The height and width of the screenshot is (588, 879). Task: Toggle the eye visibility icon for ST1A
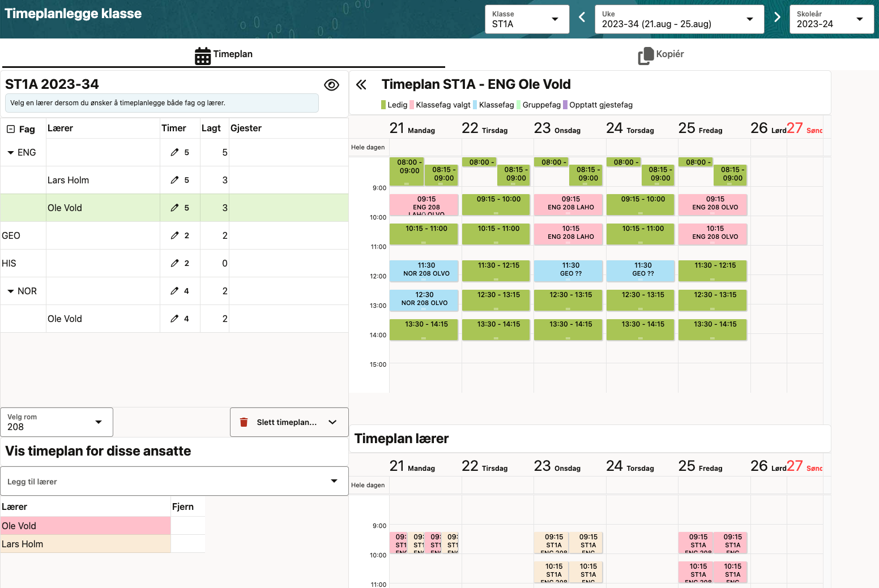(331, 85)
